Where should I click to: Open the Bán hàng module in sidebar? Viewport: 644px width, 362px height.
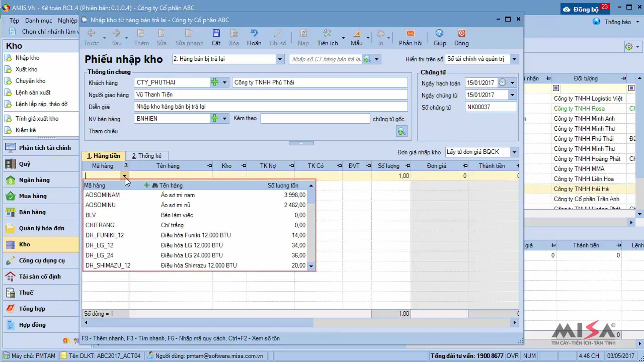tap(41, 212)
